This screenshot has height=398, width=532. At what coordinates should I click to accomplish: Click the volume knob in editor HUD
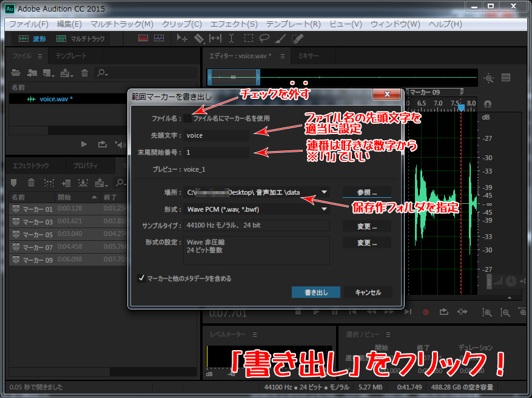[511, 281]
